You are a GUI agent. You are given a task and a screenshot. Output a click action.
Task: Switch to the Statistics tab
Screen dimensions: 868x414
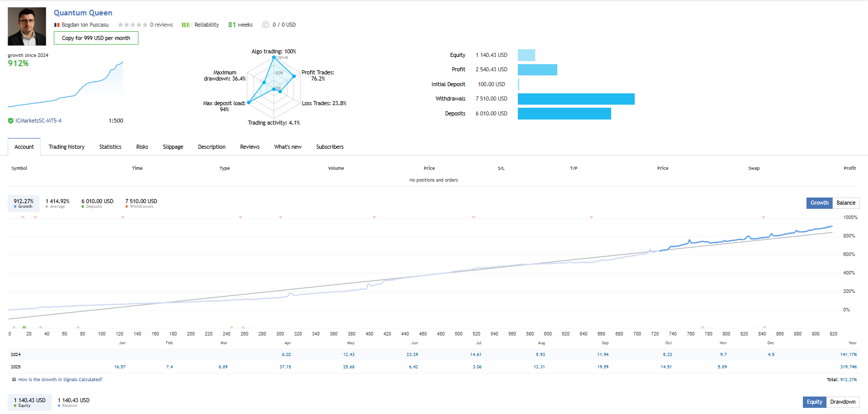(110, 147)
